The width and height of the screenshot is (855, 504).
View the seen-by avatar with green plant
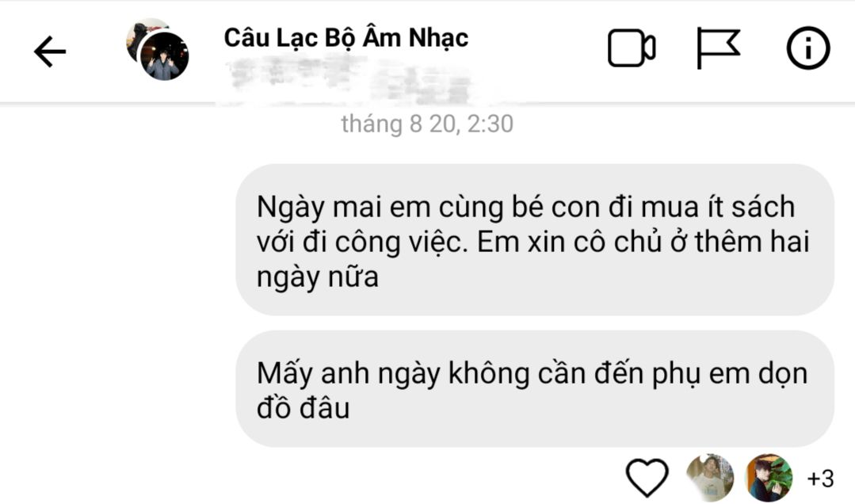pyautogui.click(x=769, y=478)
